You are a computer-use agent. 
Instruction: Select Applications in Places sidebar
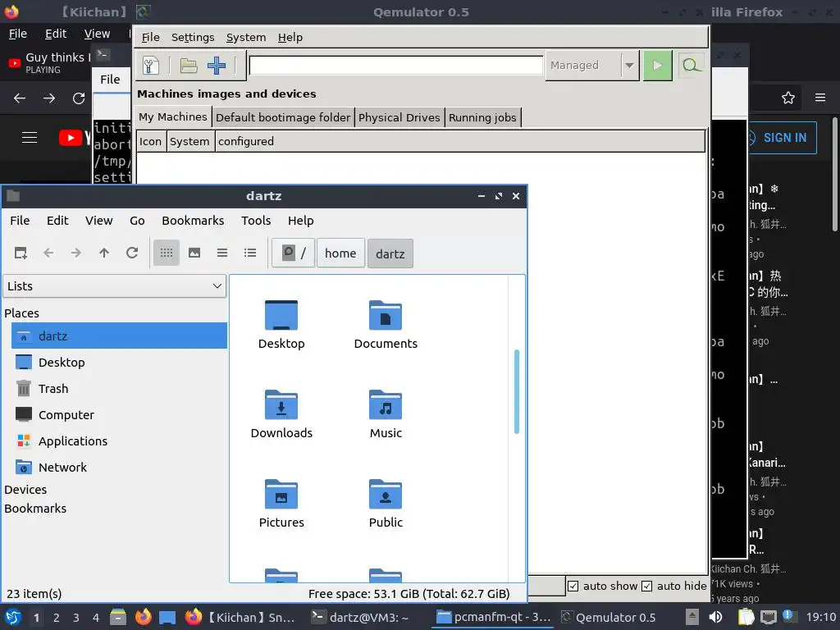pos(119,441)
